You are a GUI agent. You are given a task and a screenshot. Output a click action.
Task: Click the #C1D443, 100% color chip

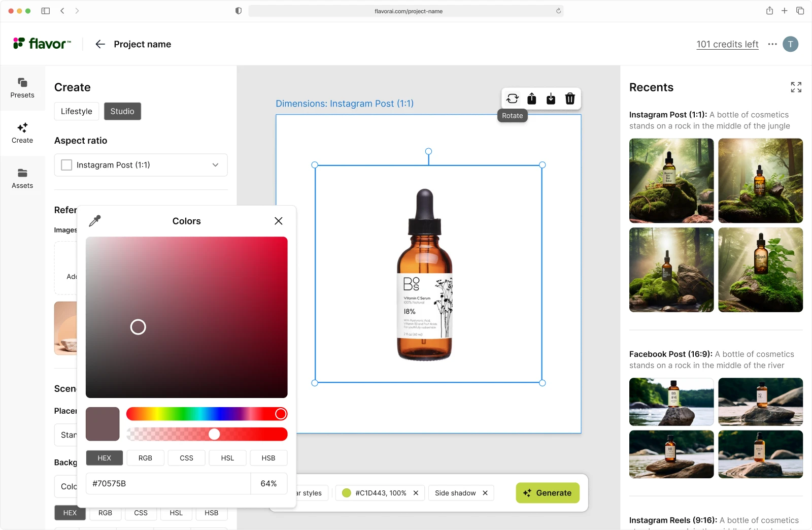[x=381, y=493]
